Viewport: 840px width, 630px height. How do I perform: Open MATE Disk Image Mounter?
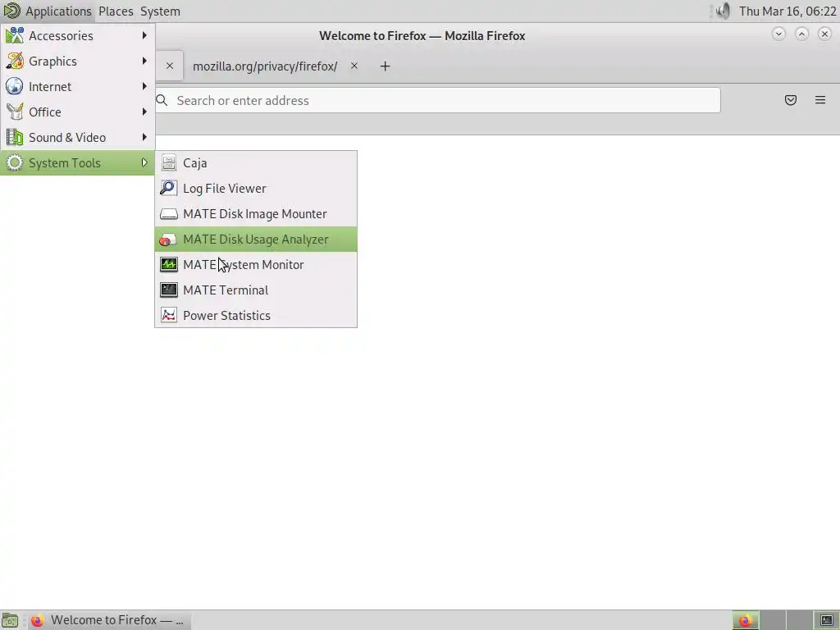(256, 214)
